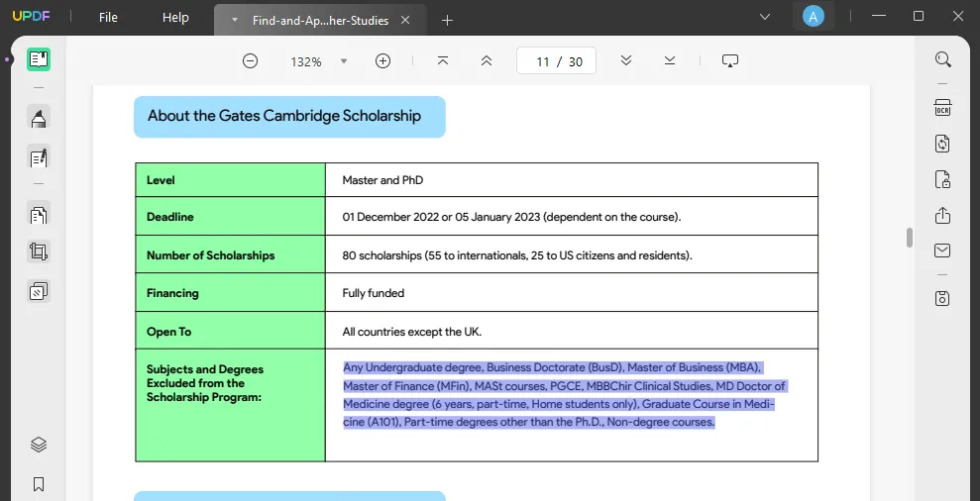Click the Share file icon

[x=942, y=216]
